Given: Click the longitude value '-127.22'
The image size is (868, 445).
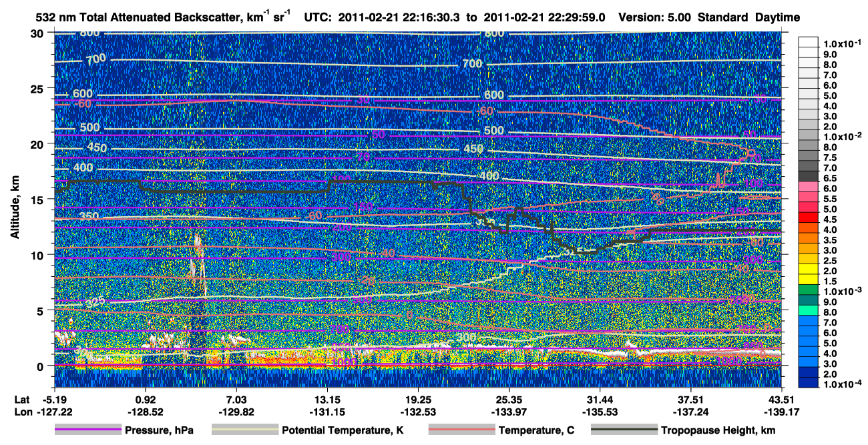Looking at the screenshot, I should 55,412.
